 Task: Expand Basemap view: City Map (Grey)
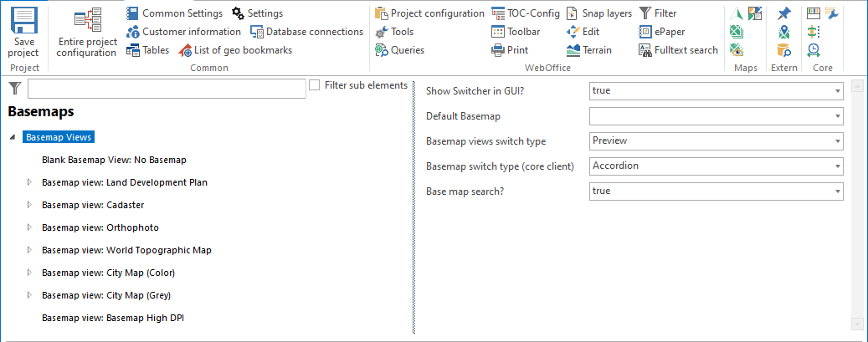(30, 295)
